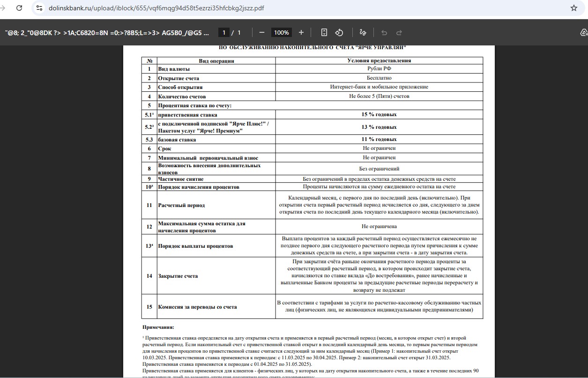Bookmark this page with the star icon
The height and width of the screenshot is (378, 588).
pyautogui.click(x=573, y=8)
